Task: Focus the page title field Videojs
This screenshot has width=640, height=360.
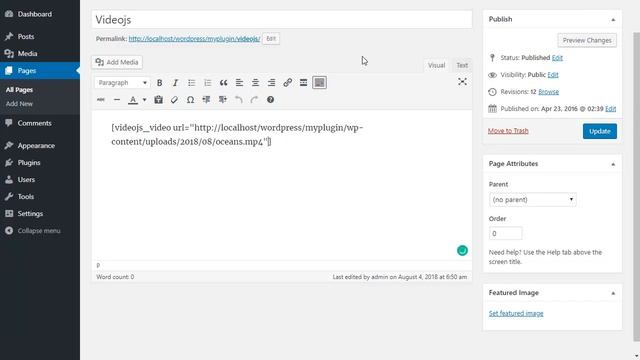Action: click(282, 20)
